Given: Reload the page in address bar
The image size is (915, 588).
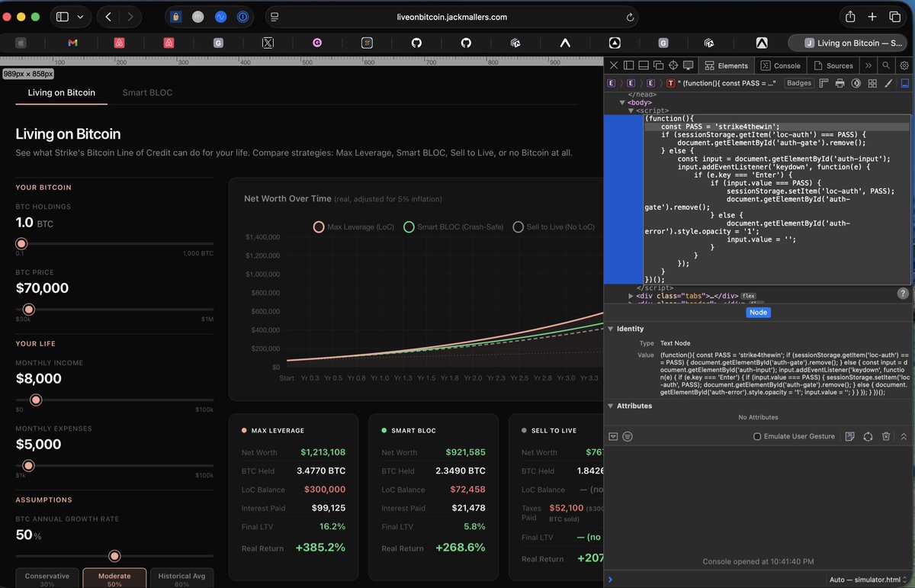Looking at the screenshot, I should tap(630, 17).
